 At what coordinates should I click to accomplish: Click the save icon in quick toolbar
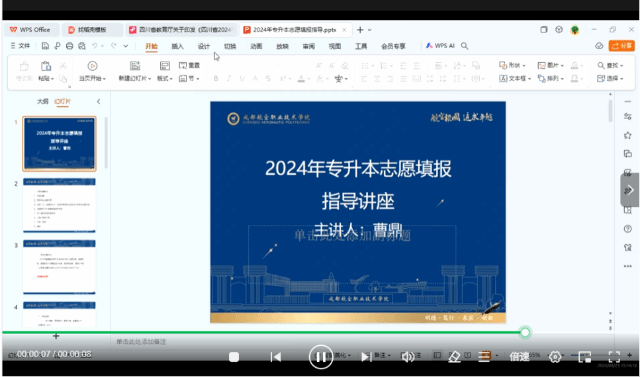click(45, 46)
